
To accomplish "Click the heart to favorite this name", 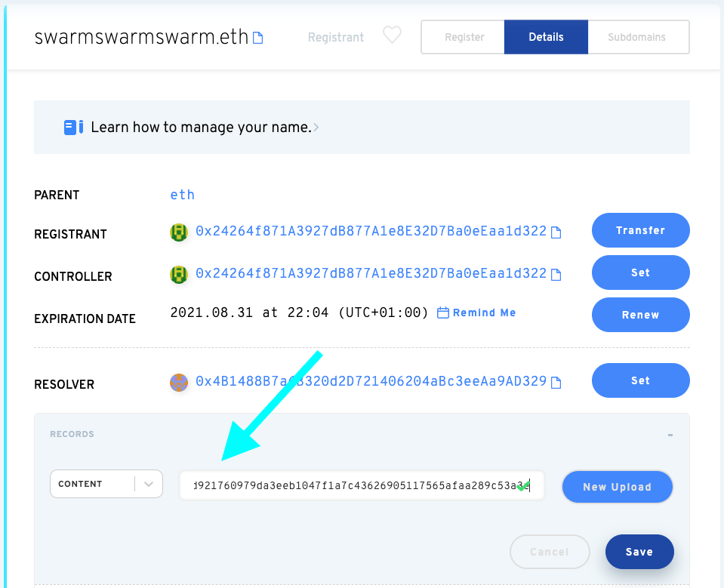I will [x=391, y=34].
